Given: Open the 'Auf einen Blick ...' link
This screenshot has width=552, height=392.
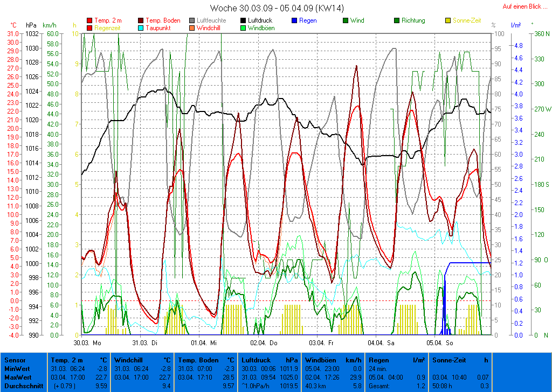Looking at the screenshot, I should pos(522,6).
